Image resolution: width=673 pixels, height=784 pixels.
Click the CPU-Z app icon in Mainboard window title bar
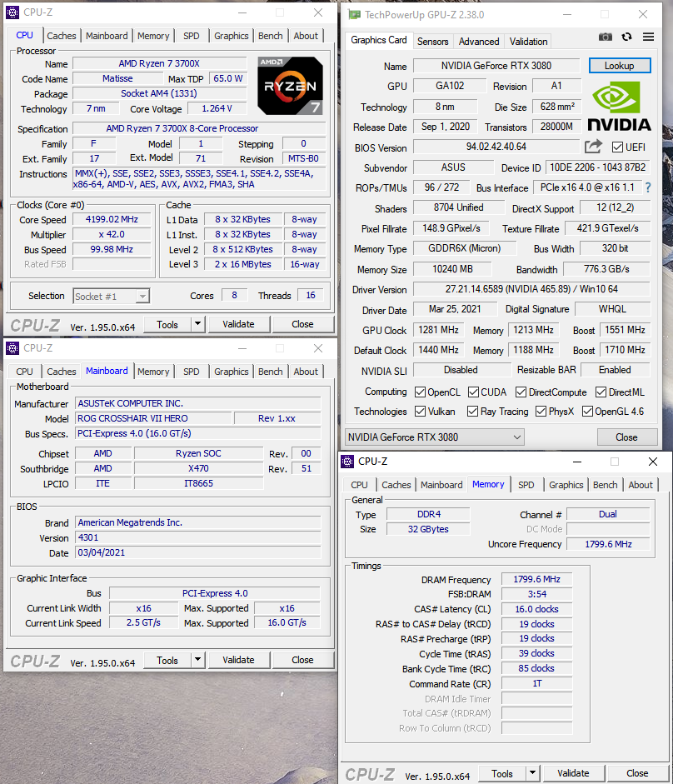[x=12, y=348]
